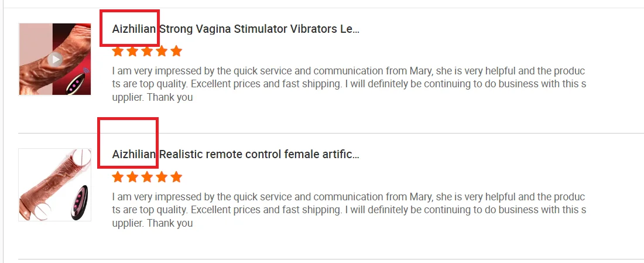The height and width of the screenshot is (263, 644).
Task: Click "Thank you" ending the first review
Action: point(170,98)
